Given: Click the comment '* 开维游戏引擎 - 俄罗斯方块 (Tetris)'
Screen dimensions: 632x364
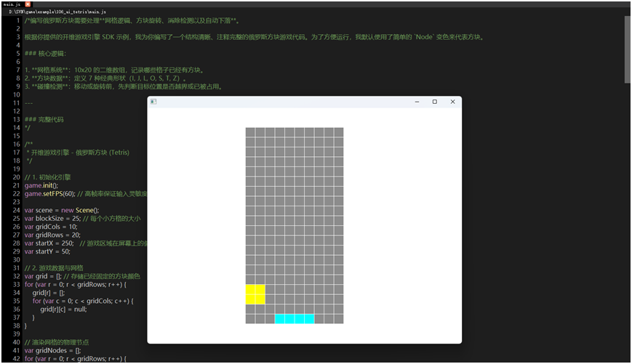Looking at the screenshot, I should (78, 153).
